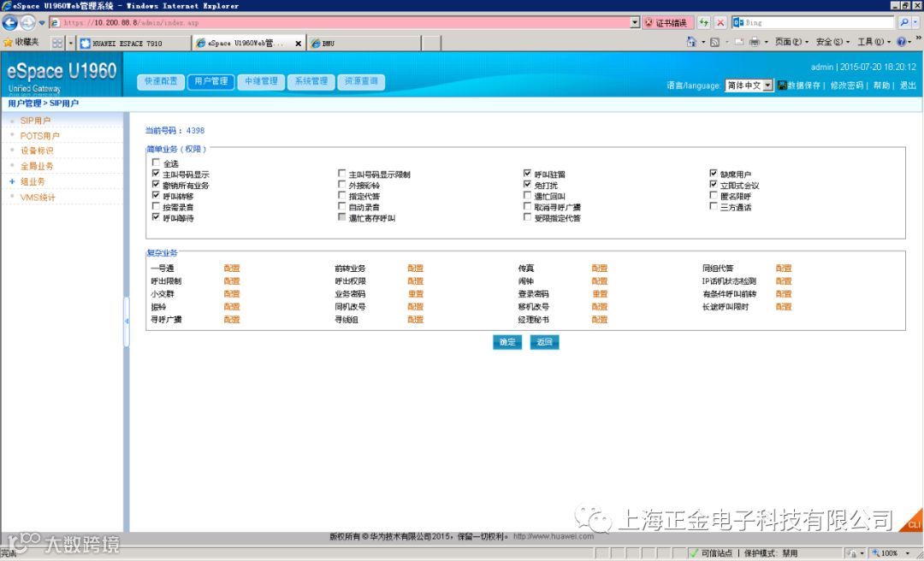Open the 中继管理 menu tab
The height and width of the screenshot is (561, 924).
(x=261, y=81)
